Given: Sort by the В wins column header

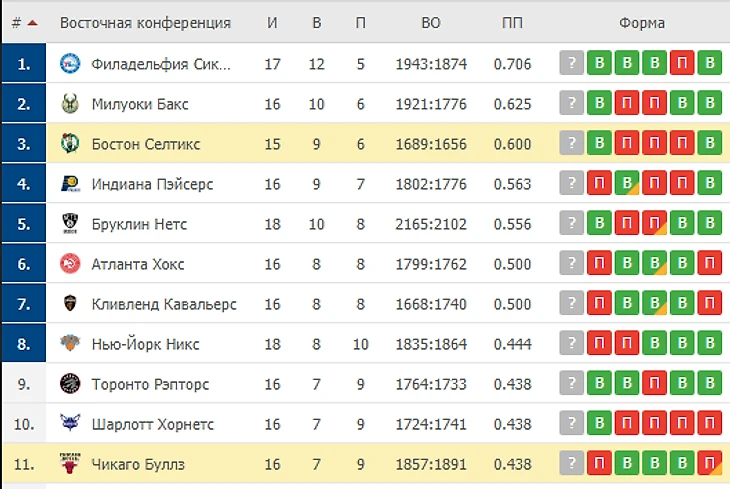Looking at the screenshot, I should [317, 23].
